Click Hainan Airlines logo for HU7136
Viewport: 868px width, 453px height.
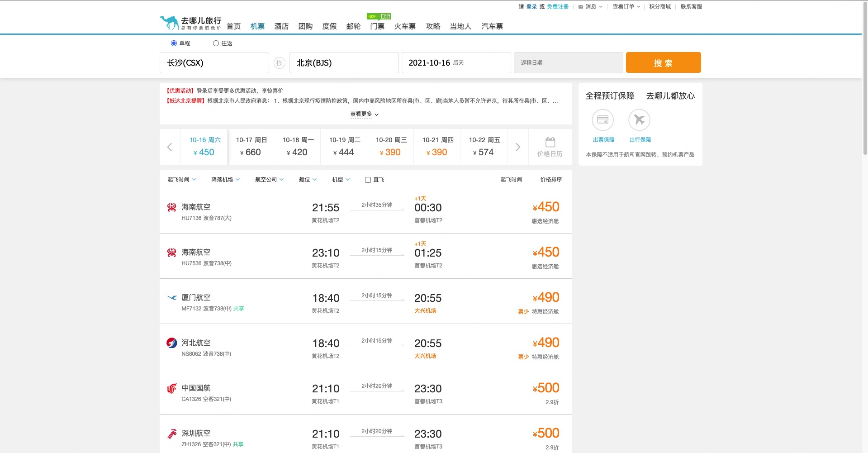(171, 207)
